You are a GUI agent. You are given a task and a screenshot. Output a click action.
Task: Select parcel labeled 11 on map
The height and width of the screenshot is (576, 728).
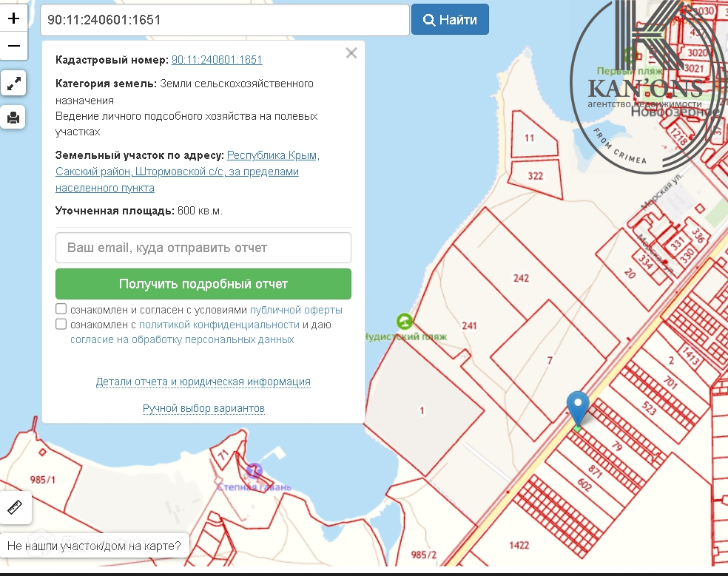(x=529, y=138)
